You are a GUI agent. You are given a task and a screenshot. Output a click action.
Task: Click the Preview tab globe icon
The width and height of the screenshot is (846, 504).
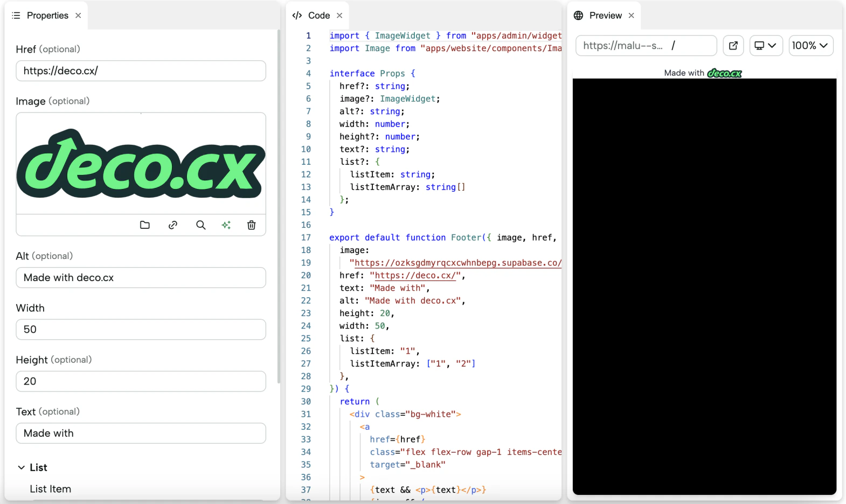(x=578, y=16)
